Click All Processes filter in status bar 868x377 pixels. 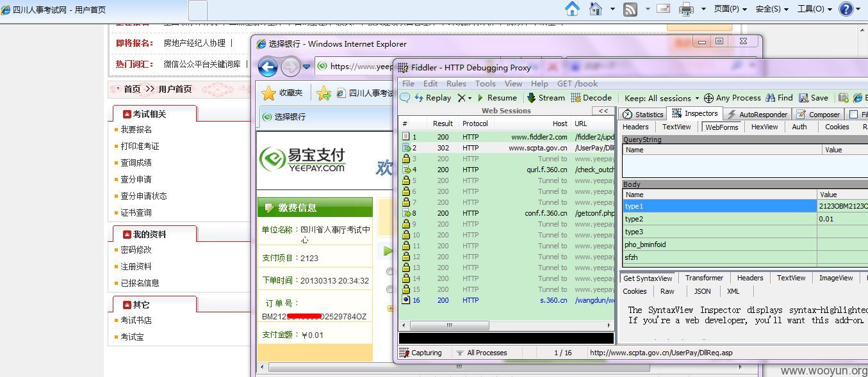(481, 353)
